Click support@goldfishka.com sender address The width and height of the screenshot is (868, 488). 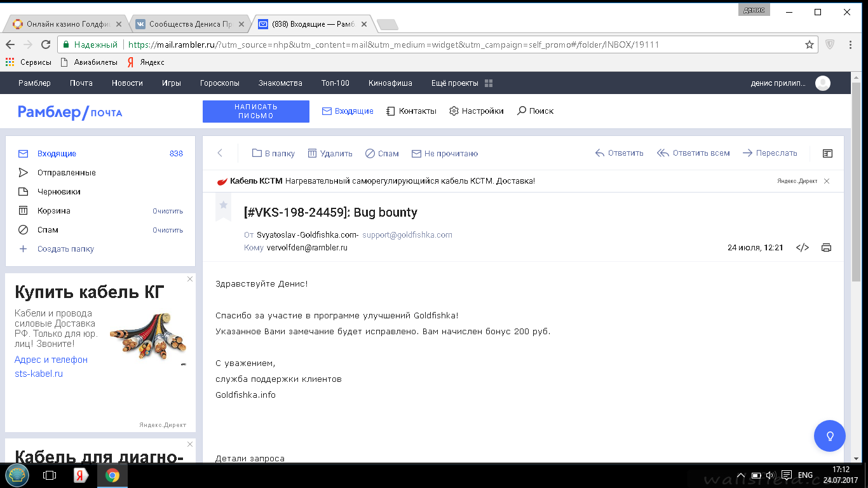pos(407,234)
